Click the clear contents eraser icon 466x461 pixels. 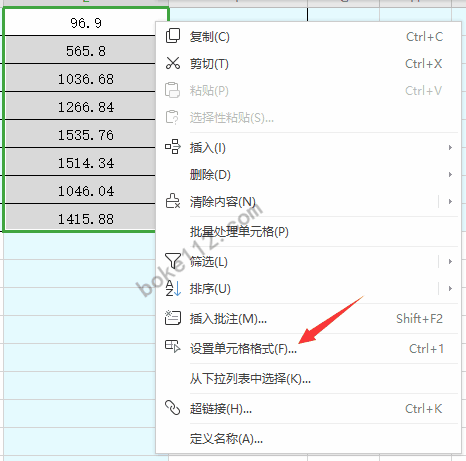[x=173, y=201]
